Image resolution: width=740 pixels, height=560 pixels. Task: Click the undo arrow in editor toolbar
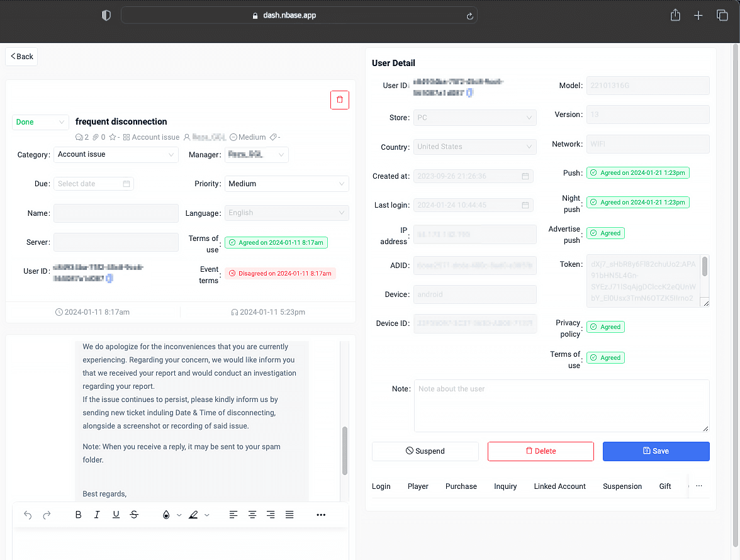pos(28,515)
